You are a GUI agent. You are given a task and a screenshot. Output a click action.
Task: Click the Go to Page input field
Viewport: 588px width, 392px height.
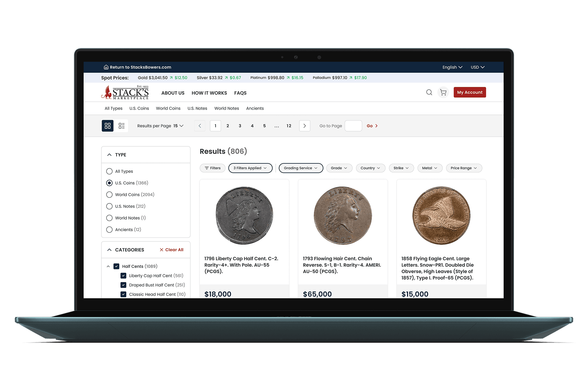coord(353,126)
